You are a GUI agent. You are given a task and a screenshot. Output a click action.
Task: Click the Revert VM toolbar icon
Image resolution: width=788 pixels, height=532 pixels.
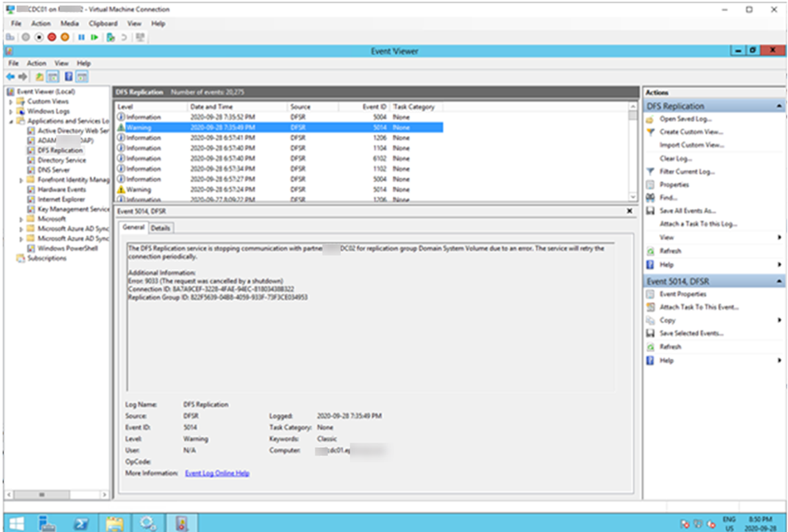[x=124, y=37]
